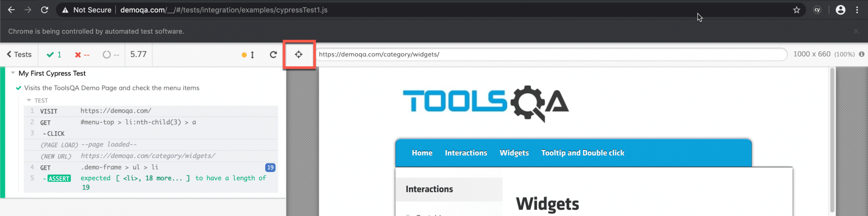This screenshot has width=868, height=216.
Task: Select the GET #menu-top command row
Action: [151, 122]
